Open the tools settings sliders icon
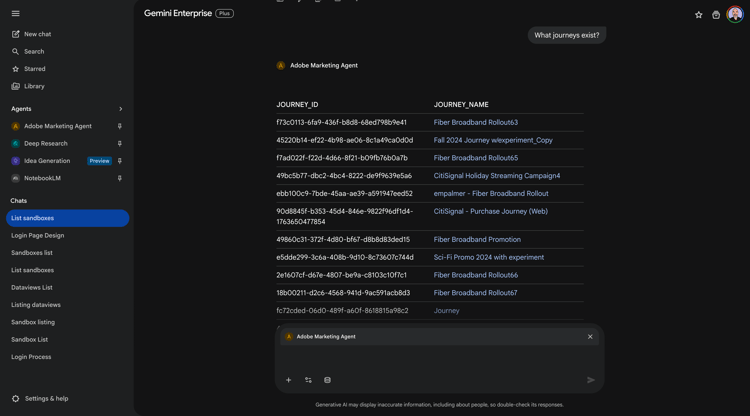 tap(308, 380)
